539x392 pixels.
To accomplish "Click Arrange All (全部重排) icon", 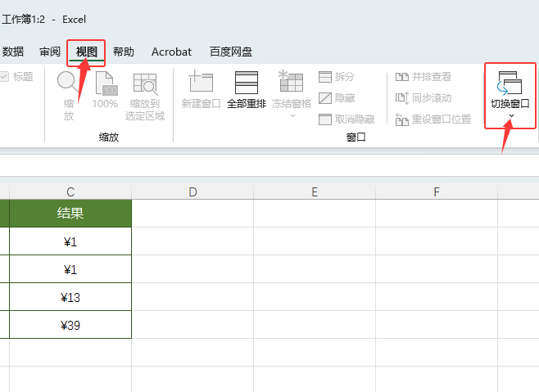I will (x=247, y=83).
